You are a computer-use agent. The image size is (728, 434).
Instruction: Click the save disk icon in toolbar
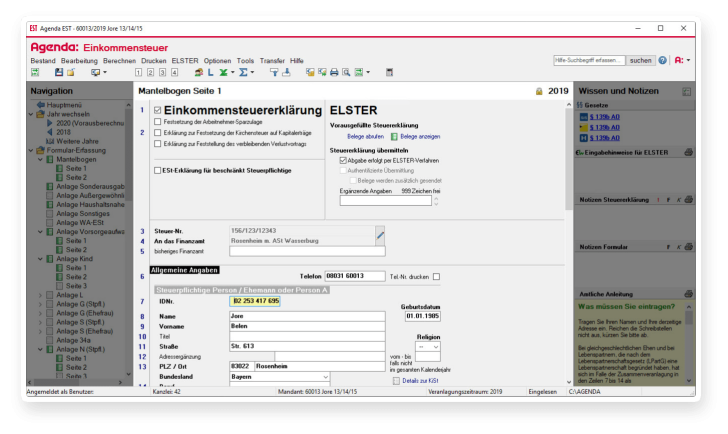(x=59, y=73)
